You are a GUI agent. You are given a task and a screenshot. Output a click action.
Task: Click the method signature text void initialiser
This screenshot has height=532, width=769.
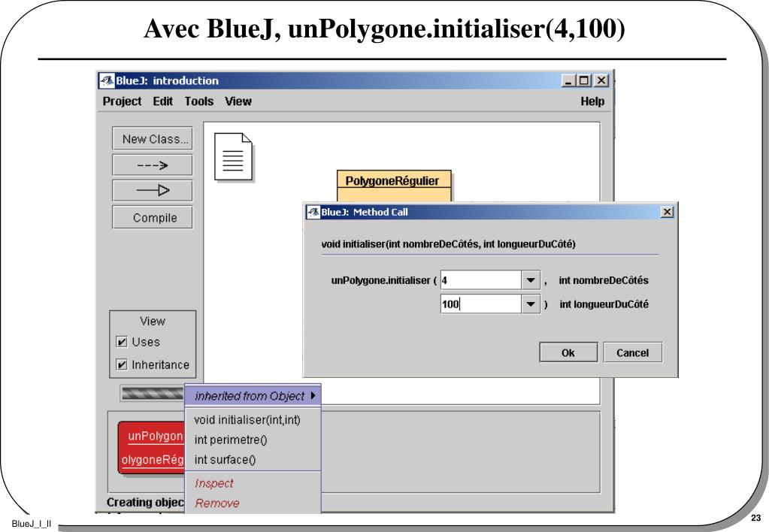point(448,243)
